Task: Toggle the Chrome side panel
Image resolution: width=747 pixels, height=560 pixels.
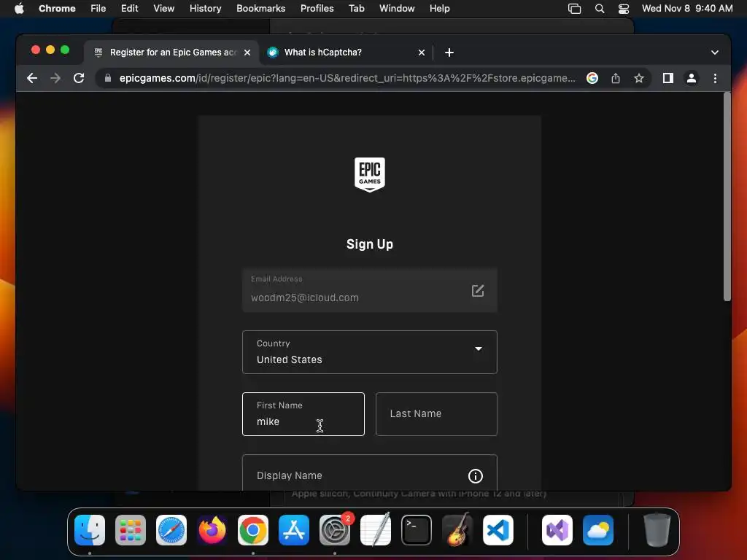Action: click(x=668, y=78)
